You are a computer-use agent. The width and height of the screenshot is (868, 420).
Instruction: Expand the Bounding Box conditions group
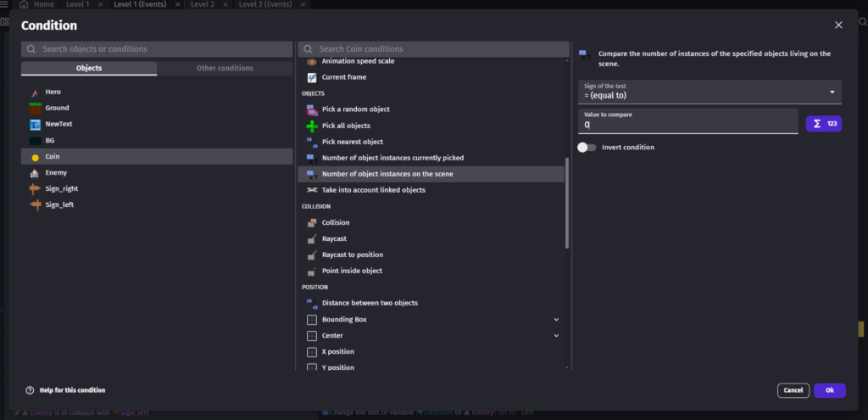pyautogui.click(x=556, y=320)
